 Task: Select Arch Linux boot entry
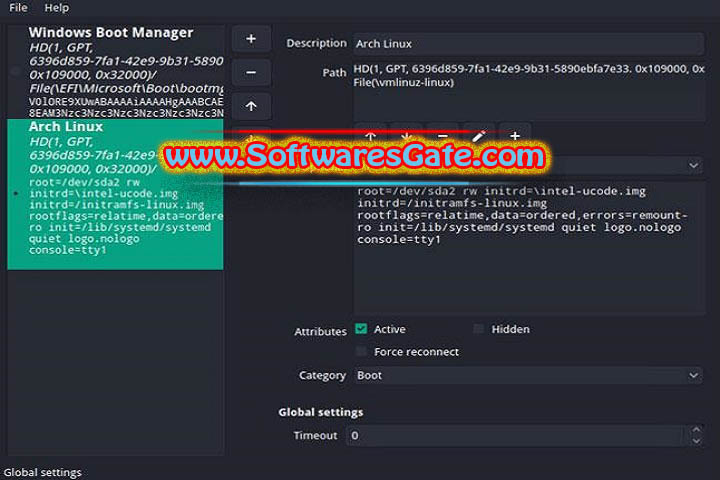(x=115, y=194)
